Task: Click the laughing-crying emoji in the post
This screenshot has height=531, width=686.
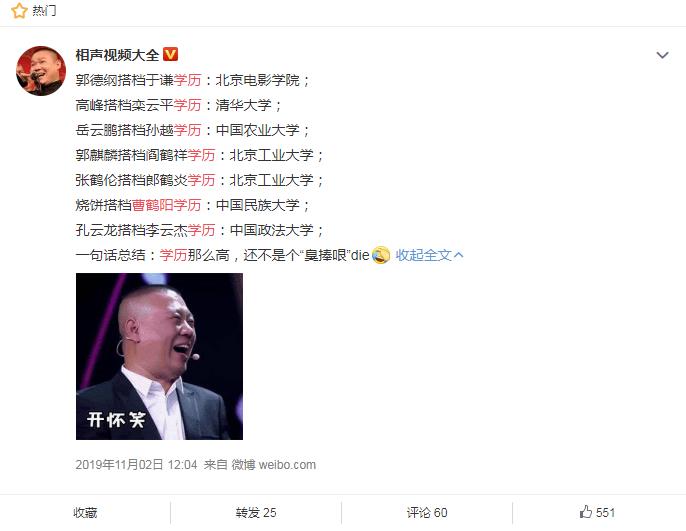Action: click(381, 255)
